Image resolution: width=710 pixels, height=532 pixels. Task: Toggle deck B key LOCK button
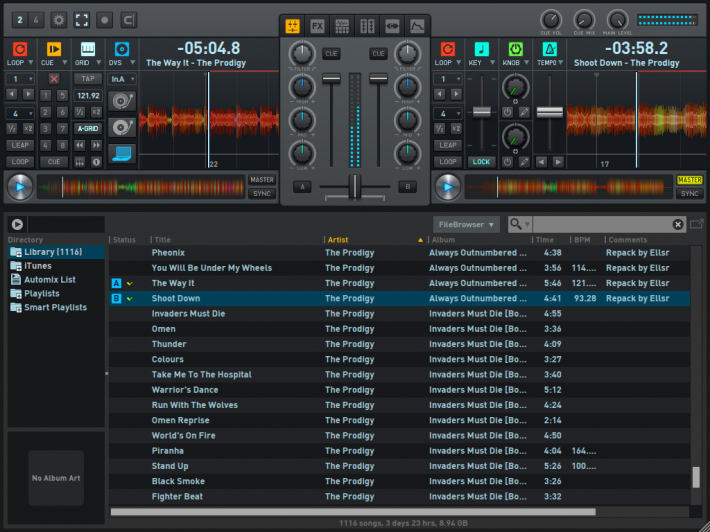tap(481, 162)
